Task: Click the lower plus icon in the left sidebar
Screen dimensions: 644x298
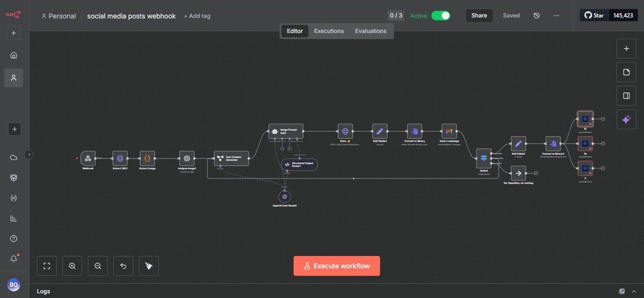Action: 13,129
